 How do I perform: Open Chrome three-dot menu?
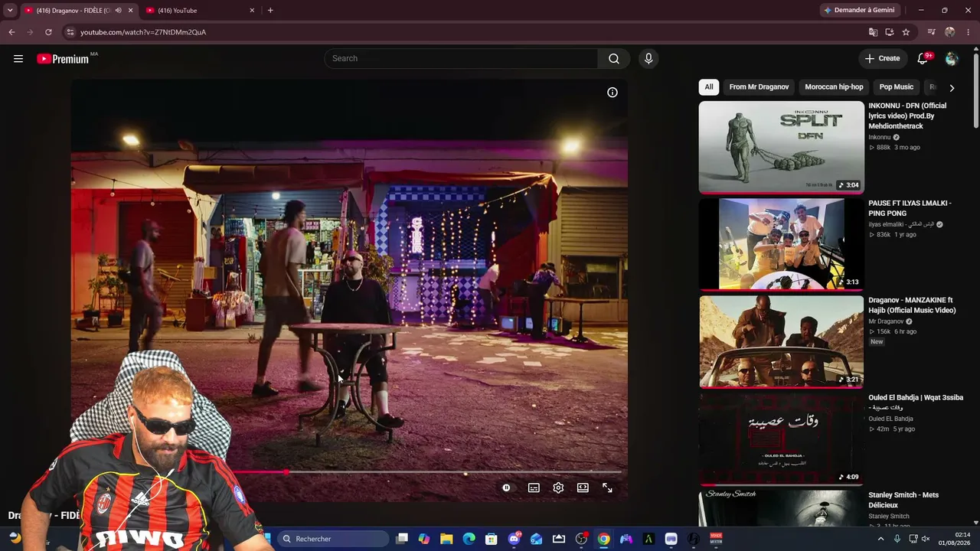pyautogui.click(x=969, y=32)
